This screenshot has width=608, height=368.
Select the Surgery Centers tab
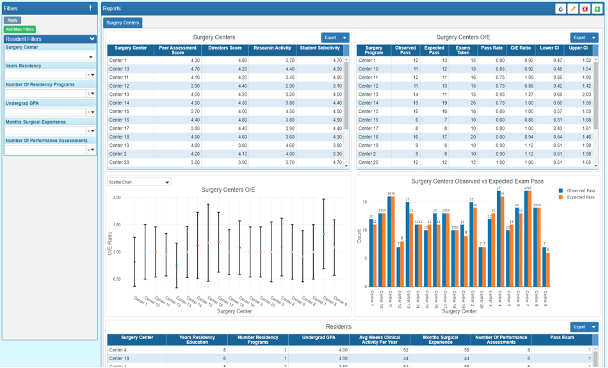click(123, 23)
